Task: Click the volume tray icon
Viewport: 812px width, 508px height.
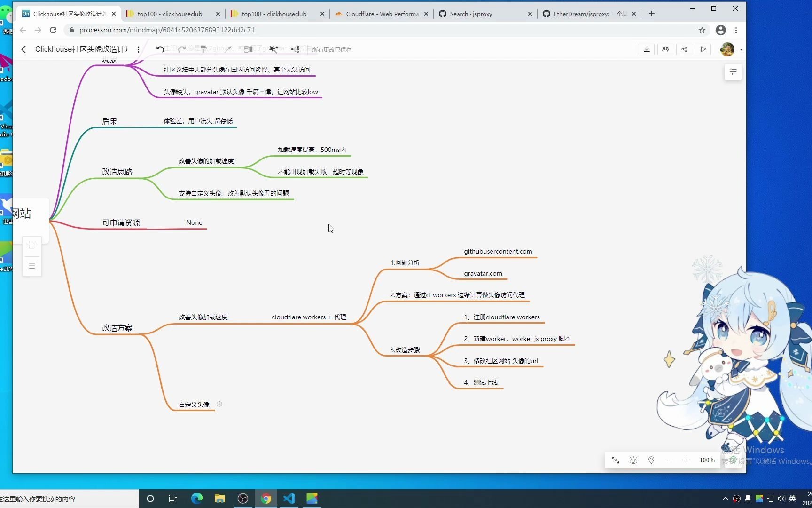Action: (781, 499)
